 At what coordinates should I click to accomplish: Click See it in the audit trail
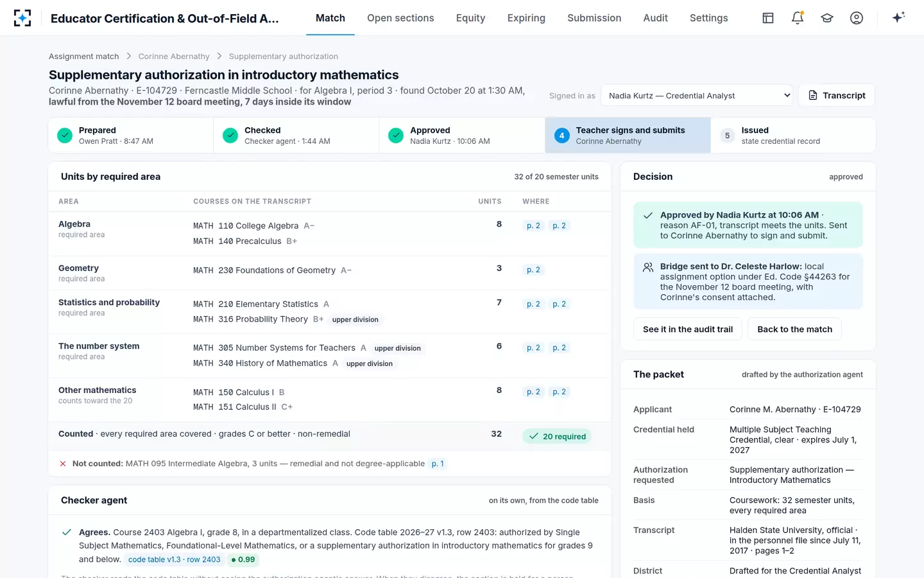click(x=688, y=329)
